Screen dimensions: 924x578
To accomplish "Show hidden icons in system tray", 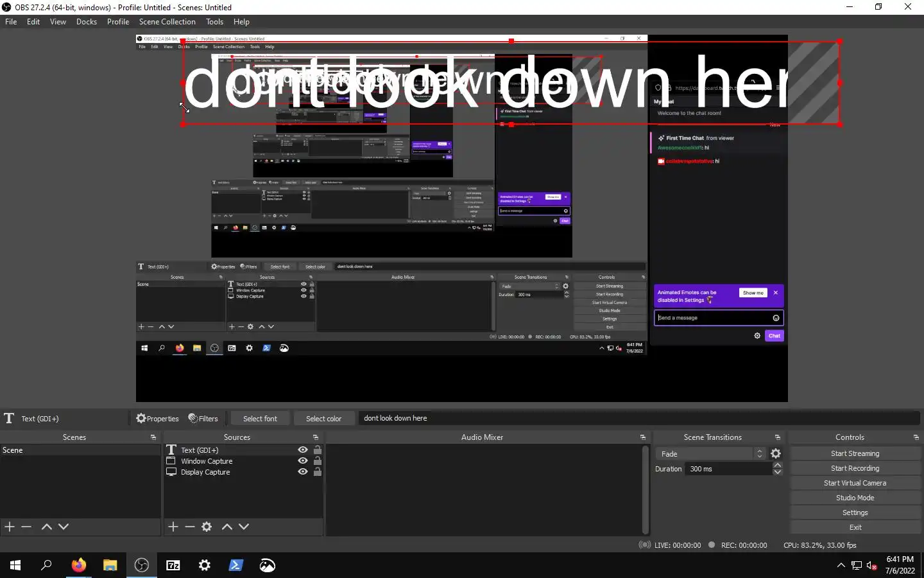I will (x=841, y=565).
